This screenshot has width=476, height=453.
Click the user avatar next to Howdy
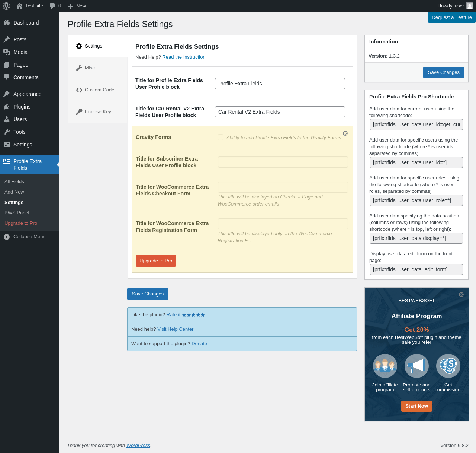[x=470, y=6]
